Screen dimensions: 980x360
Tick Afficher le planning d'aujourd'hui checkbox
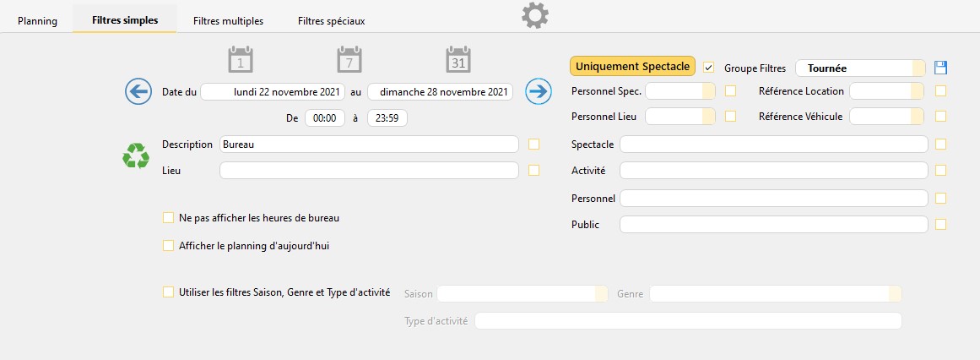(x=168, y=246)
